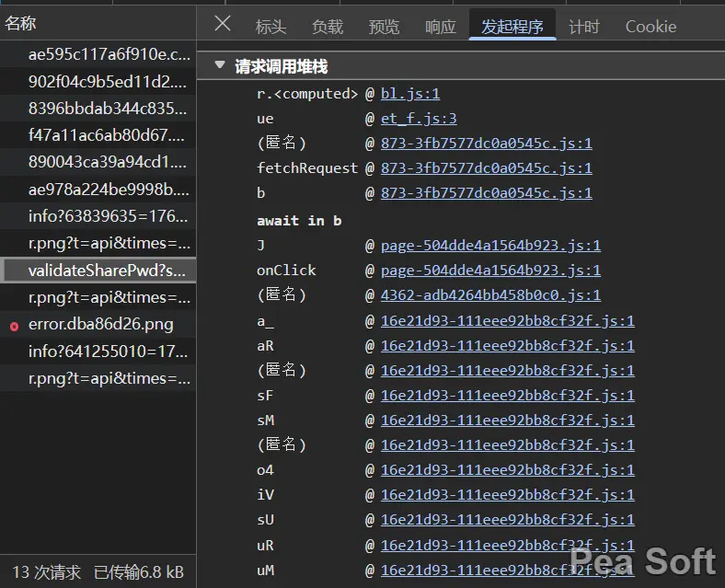Open the o4 frame's source link
Viewport: 725px width, 588px height.
pyautogui.click(x=507, y=470)
